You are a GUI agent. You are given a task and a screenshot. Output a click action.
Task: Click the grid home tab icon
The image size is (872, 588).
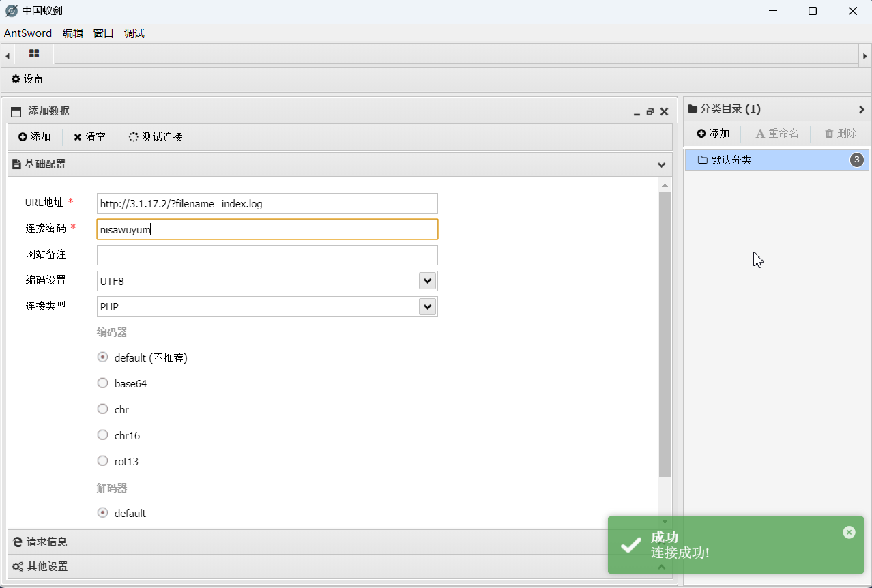click(x=34, y=54)
